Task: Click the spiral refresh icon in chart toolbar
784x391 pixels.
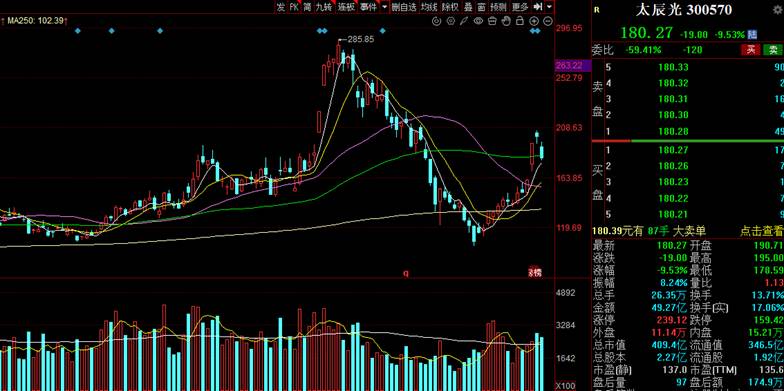Action: 436,21
